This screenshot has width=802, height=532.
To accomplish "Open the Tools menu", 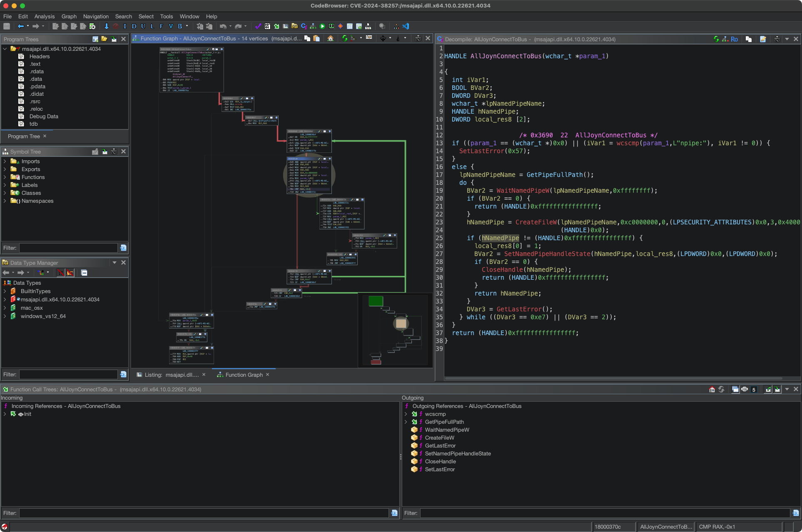I will [167, 16].
